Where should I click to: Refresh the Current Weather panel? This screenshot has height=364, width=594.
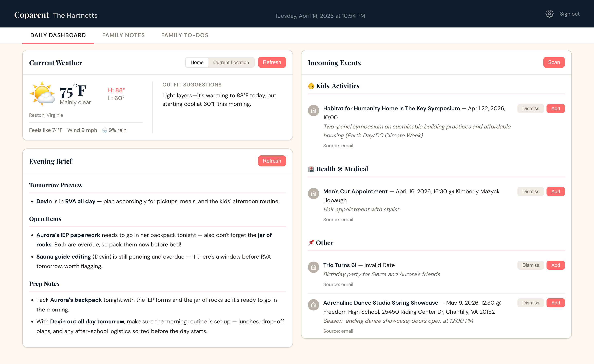pos(272,62)
